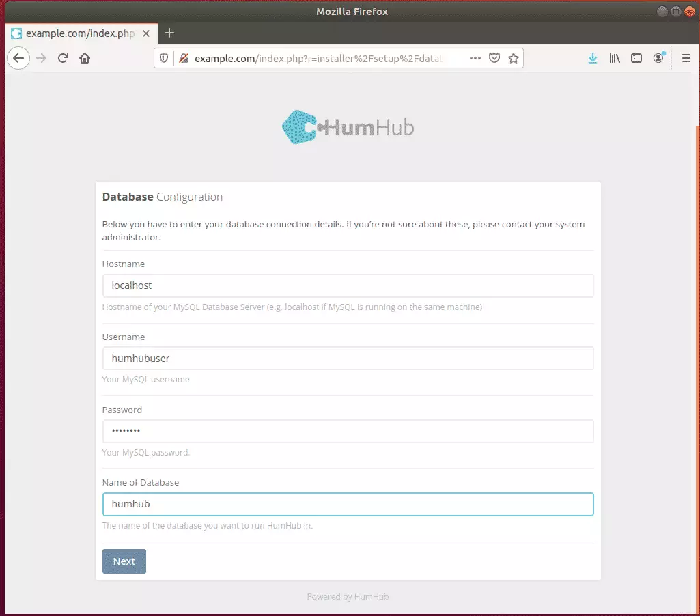Click the hostname MySQL Database Server hint
Viewport: 700px width, 616px height.
[292, 307]
